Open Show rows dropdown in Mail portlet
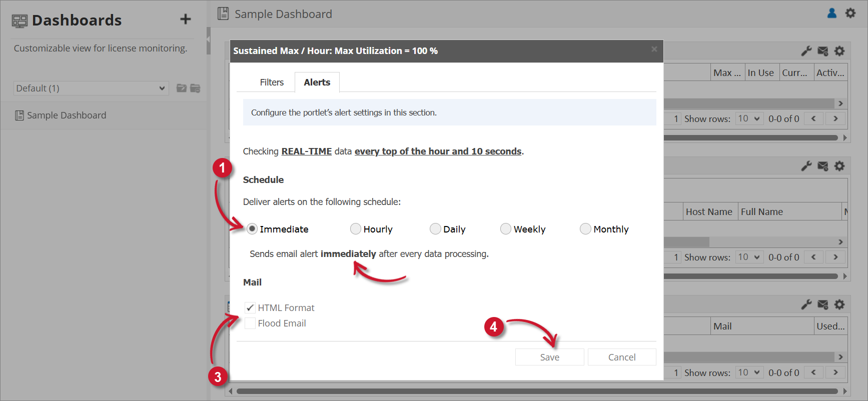This screenshot has height=401, width=868. tap(749, 372)
